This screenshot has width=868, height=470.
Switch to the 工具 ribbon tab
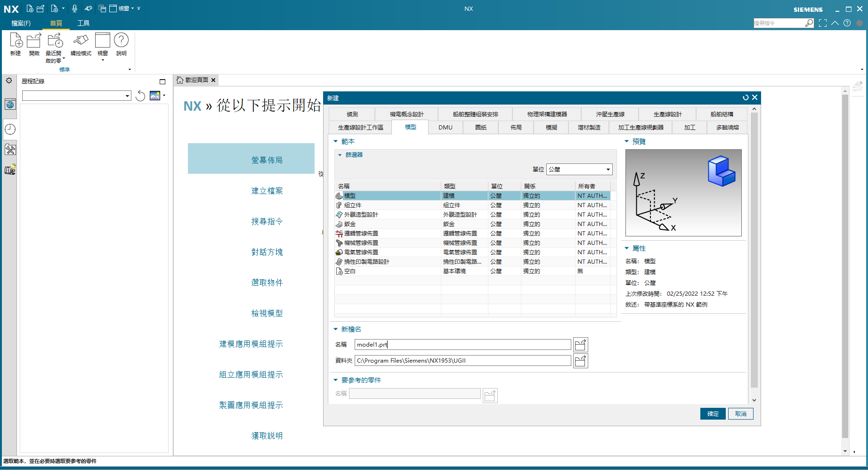[x=83, y=23]
